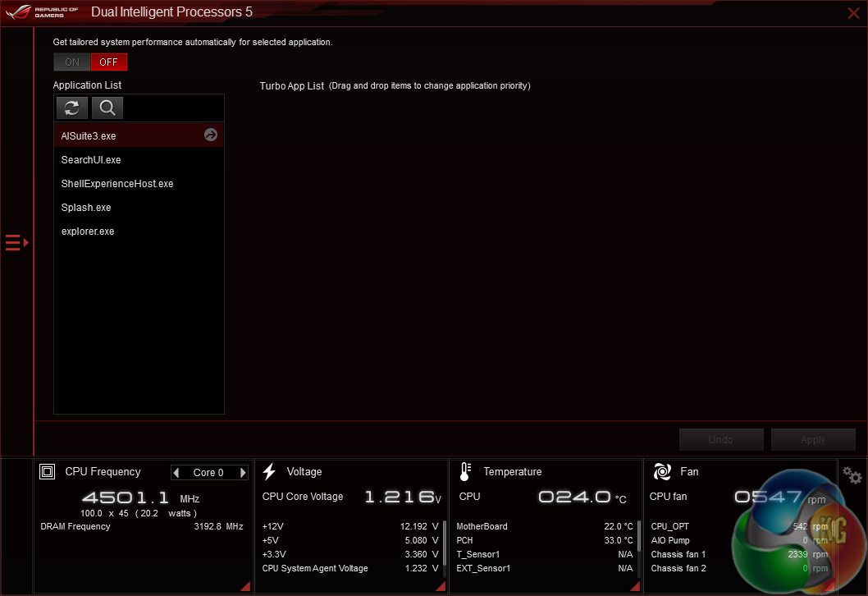Click the AIO Pump fan row

tap(739, 540)
